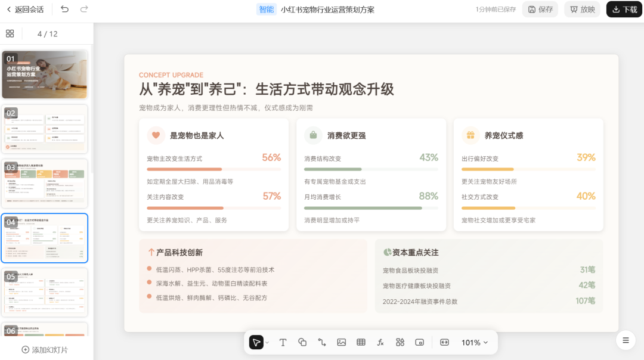Open the slide grid overview icon
Screen dimensions: 644x360
point(10,33)
